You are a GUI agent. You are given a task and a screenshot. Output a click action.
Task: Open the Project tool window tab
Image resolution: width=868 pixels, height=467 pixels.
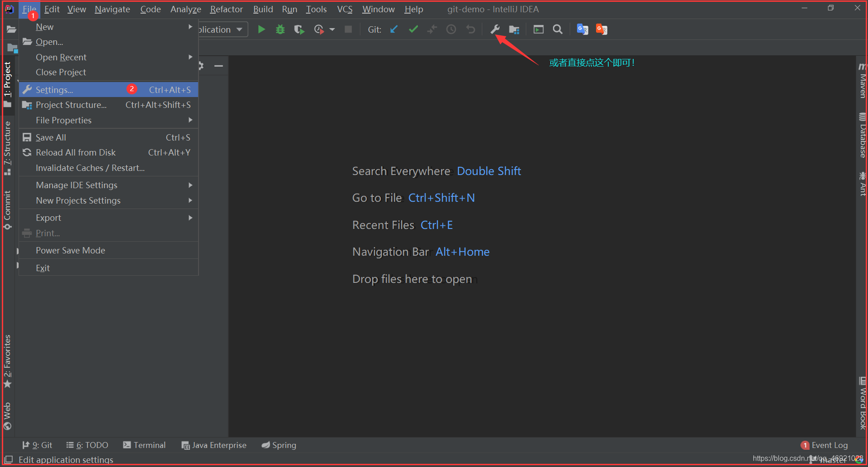tap(7, 84)
